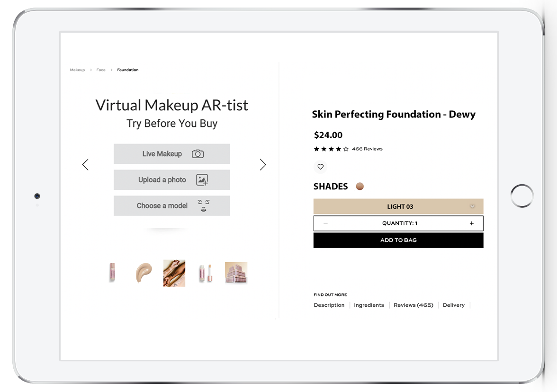Image resolution: width=557 pixels, height=392 pixels.
Task: Decrease quantity with minus button
Action: pyautogui.click(x=325, y=223)
